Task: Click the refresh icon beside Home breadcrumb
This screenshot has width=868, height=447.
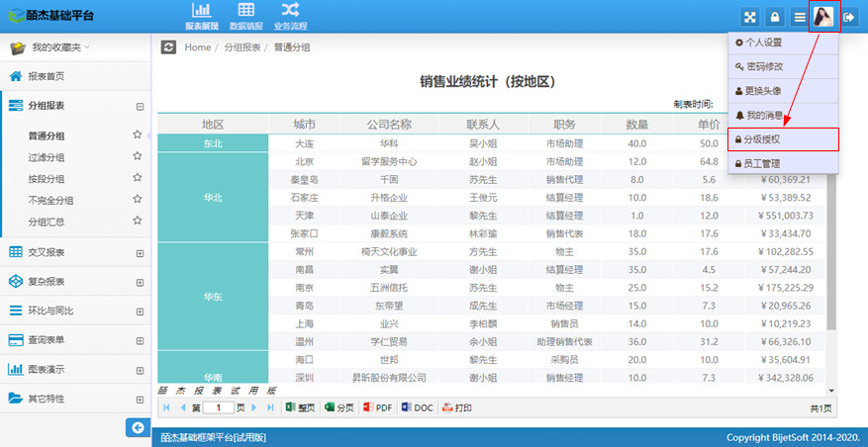Action: [168, 46]
